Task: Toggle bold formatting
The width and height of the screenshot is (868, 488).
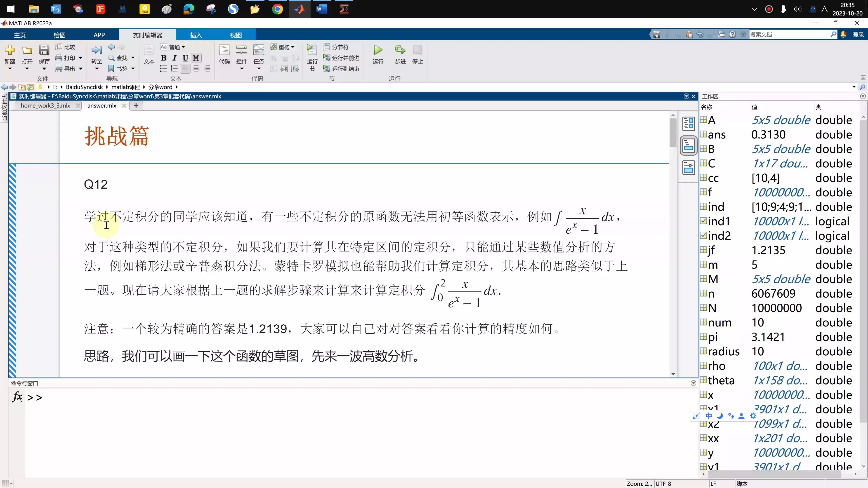Action: 163,58
